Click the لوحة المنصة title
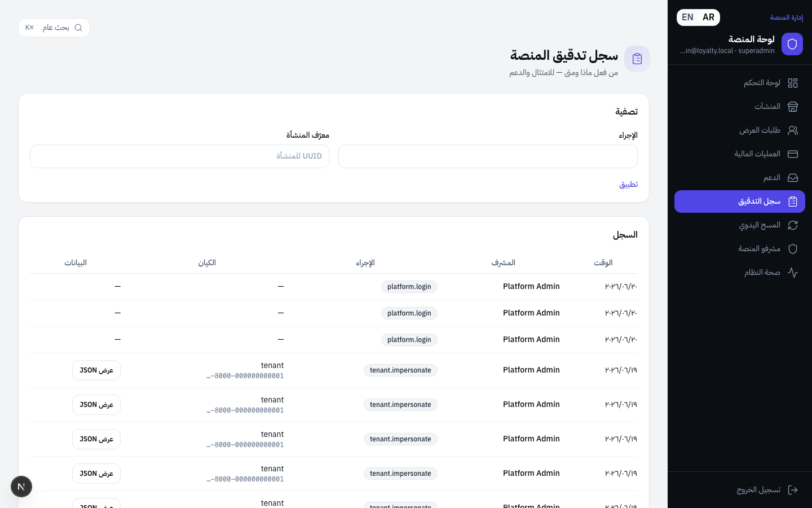The image size is (812, 508). click(751, 39)
